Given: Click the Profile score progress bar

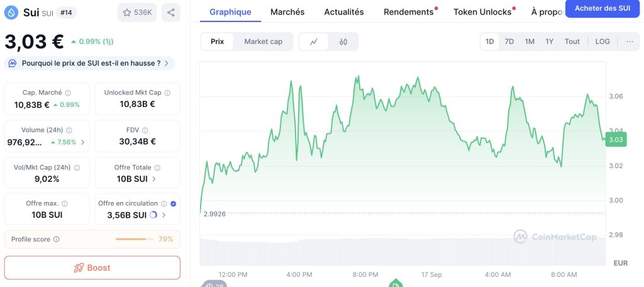Looking at the screenshot, I should click(x=134, y=239).
